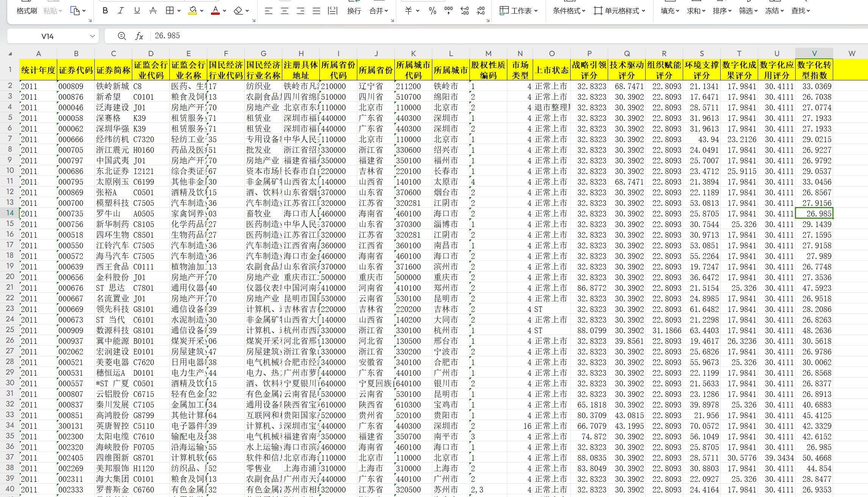
Task: Click the zoom magnifier in formula bar
Action: pyautogui.click(x=122, y=36)
